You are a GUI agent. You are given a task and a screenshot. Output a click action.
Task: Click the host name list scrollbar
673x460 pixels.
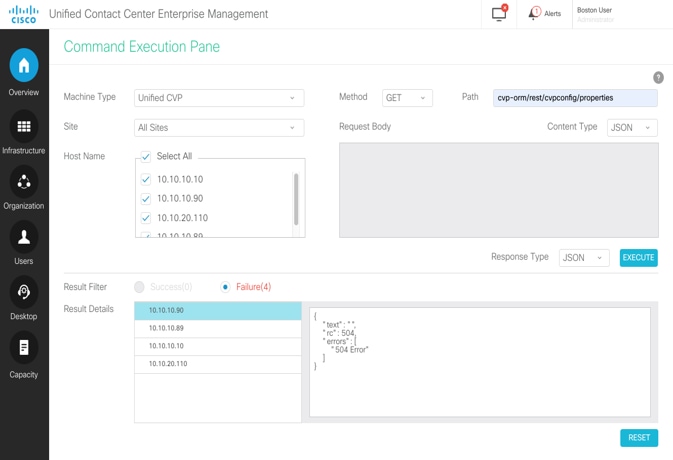(296, 199)
